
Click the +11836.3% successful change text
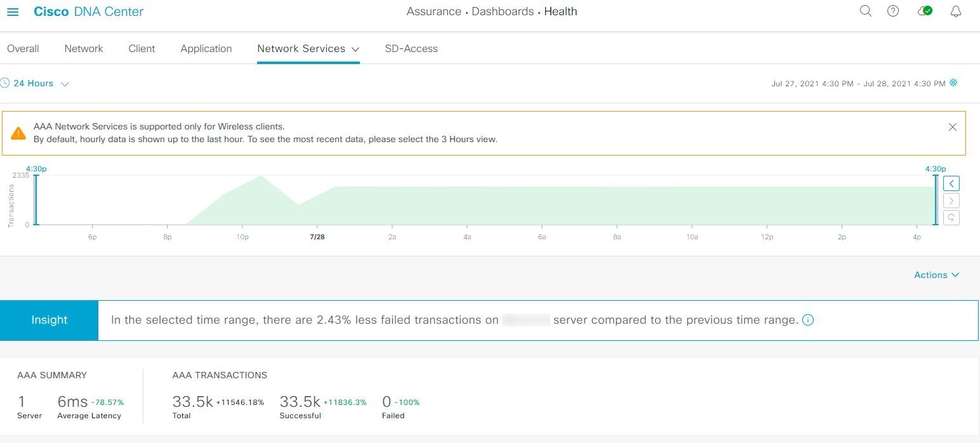click(345, 402)
